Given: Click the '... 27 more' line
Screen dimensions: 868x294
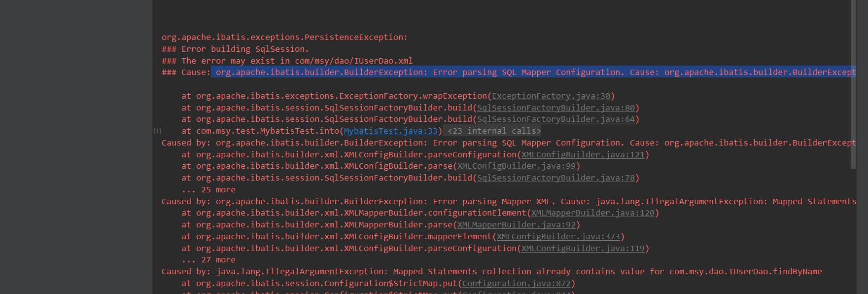Looking at the screenshot, I should point(208,259).
